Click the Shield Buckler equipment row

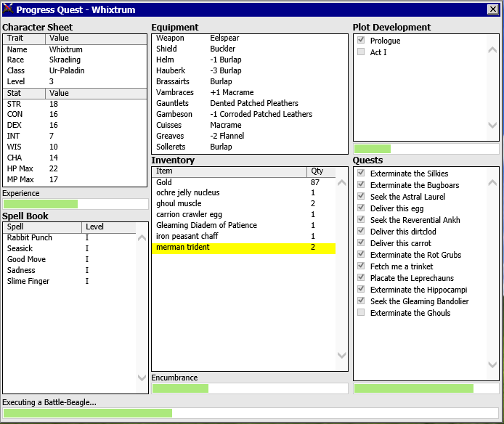250,49
